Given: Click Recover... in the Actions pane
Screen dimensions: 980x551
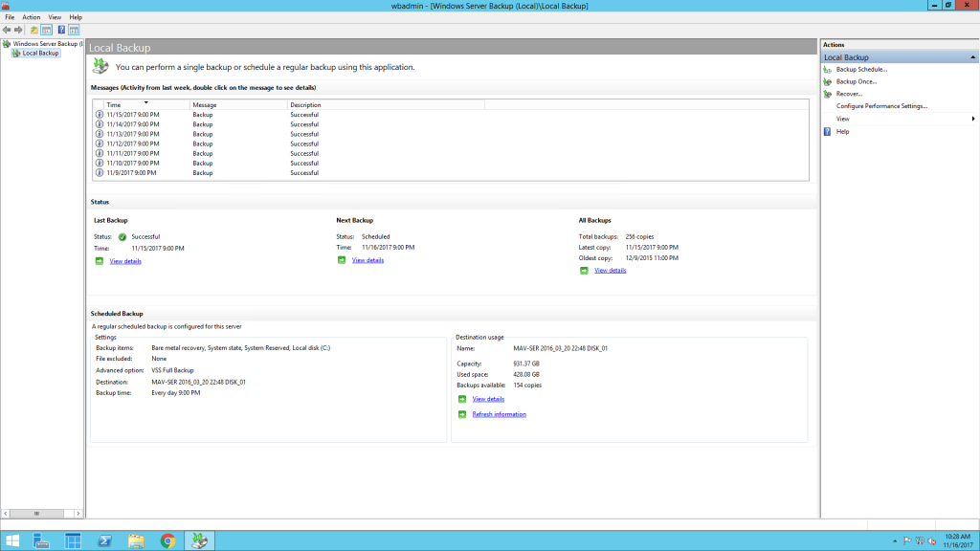Looking at the screenshot, I should tap(850, 94).
